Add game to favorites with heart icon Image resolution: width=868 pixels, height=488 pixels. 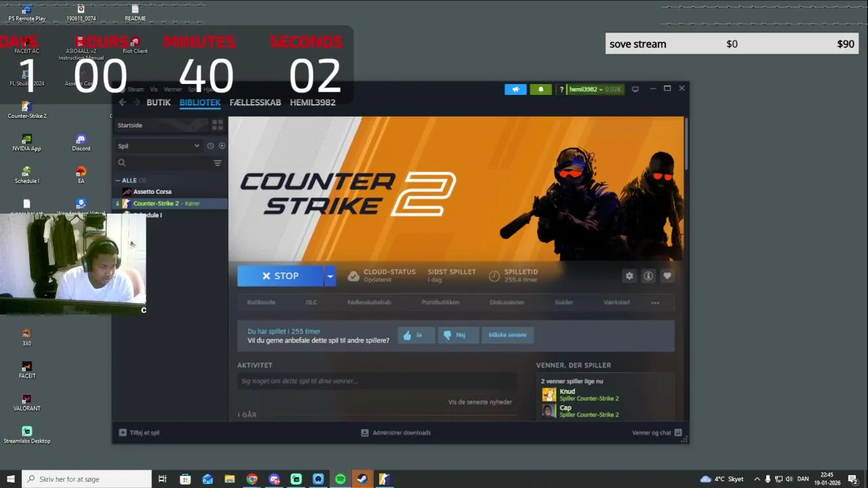point(667,276)
